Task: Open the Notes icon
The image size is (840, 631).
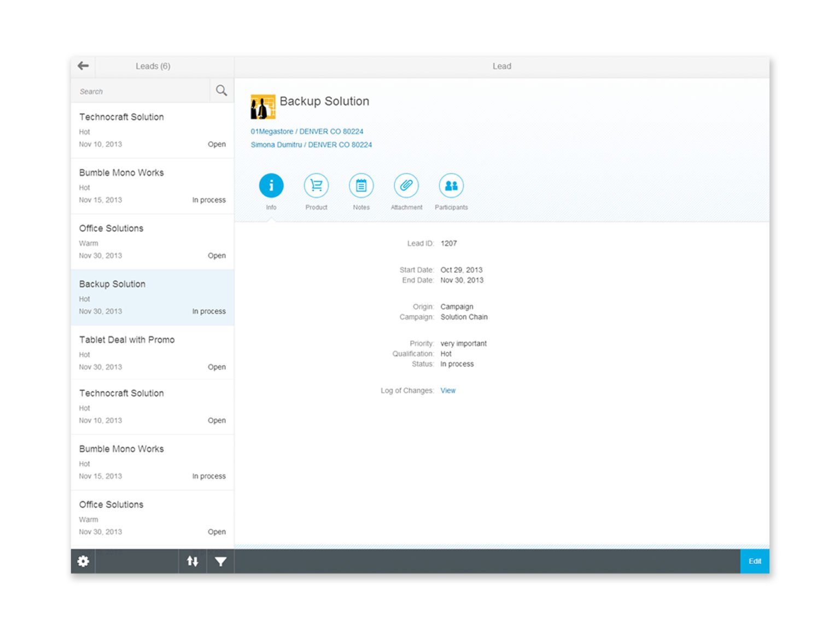Action: [x=361, y=186]
